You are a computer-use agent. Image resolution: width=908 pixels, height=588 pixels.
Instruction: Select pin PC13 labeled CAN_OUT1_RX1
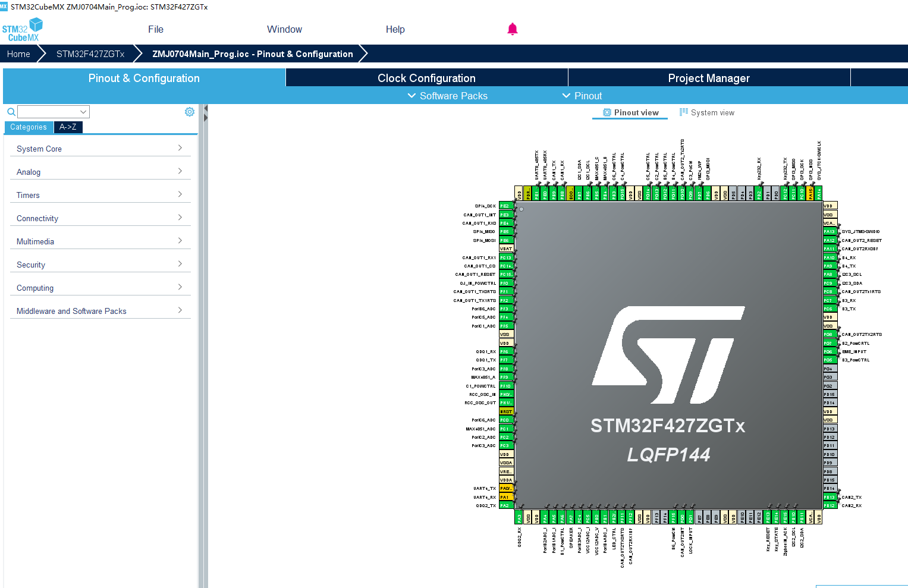(x=506, y=257)
